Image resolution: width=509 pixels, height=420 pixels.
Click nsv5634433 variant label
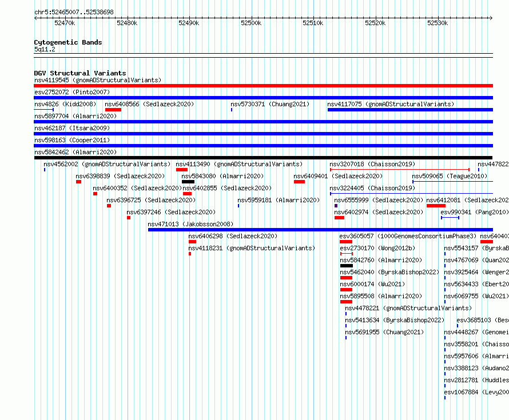click(476, 284)
